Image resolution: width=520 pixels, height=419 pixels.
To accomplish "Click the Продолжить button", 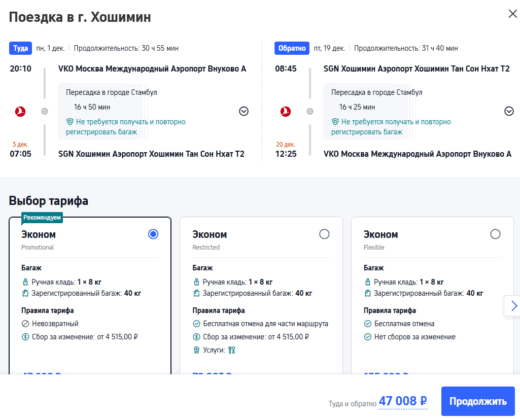I will coord(478,401).
